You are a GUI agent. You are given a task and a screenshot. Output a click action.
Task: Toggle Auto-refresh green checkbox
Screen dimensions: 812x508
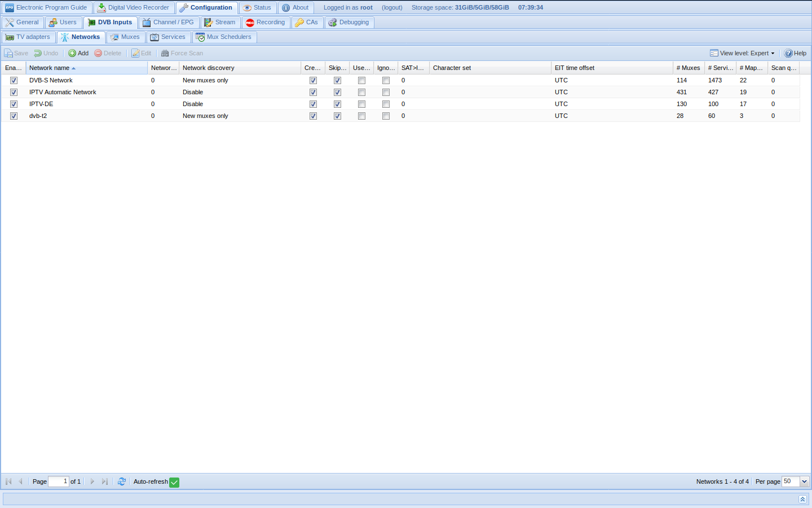click(174, 482)
